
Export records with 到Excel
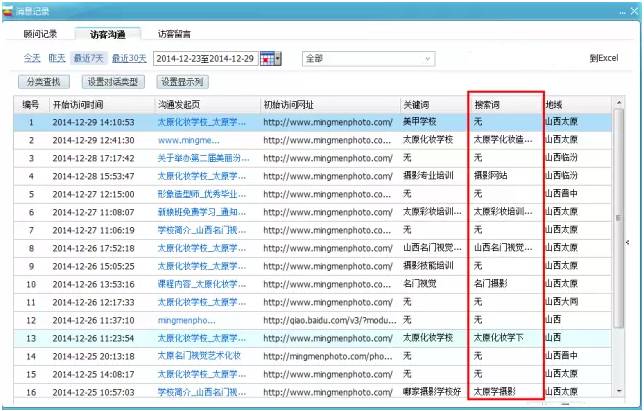603,60
